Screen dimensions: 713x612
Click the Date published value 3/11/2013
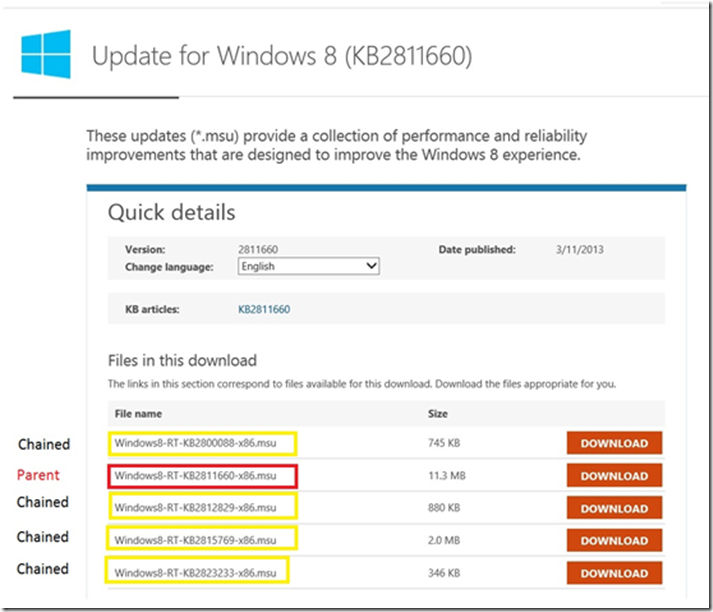coord(579,249)
